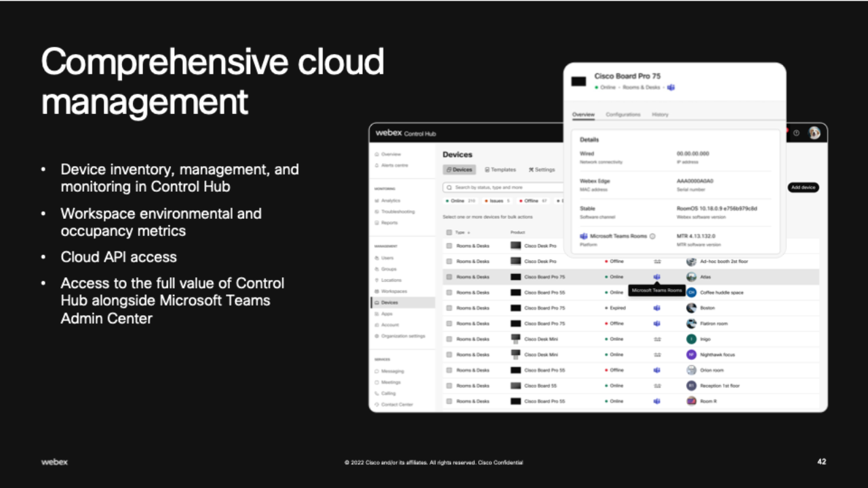
Task: Click the Coffee huddle space avatar
Action: coord(691,292)
